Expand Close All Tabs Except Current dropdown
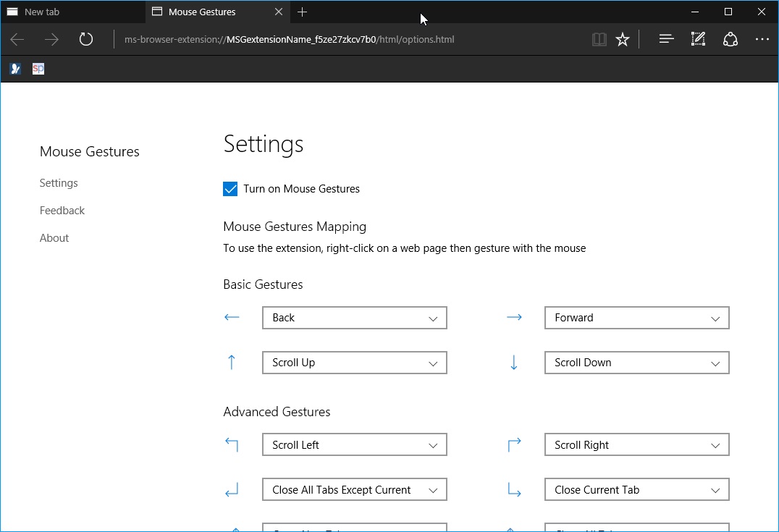The width and height of the screenshot is (779, 532). click(x=355, y=490)
